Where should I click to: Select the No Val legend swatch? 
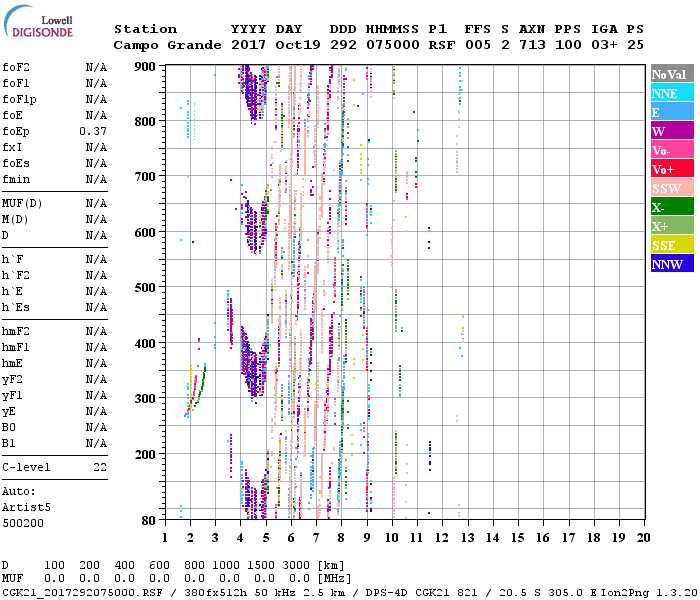pyautogui.click(x=672, y=74)
